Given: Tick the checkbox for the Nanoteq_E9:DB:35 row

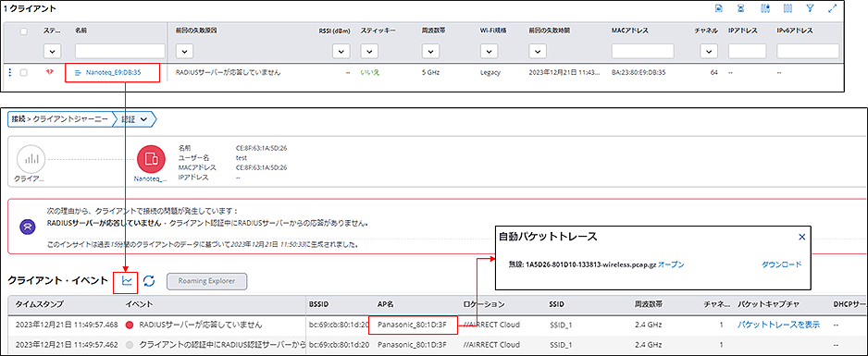Looking at the screenshot, I should coord(23,72).
